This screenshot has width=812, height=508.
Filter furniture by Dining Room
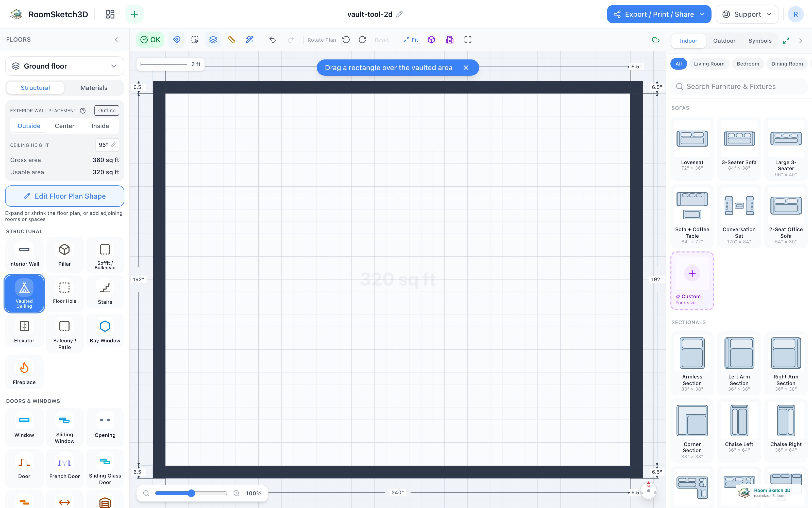point(787,64)
